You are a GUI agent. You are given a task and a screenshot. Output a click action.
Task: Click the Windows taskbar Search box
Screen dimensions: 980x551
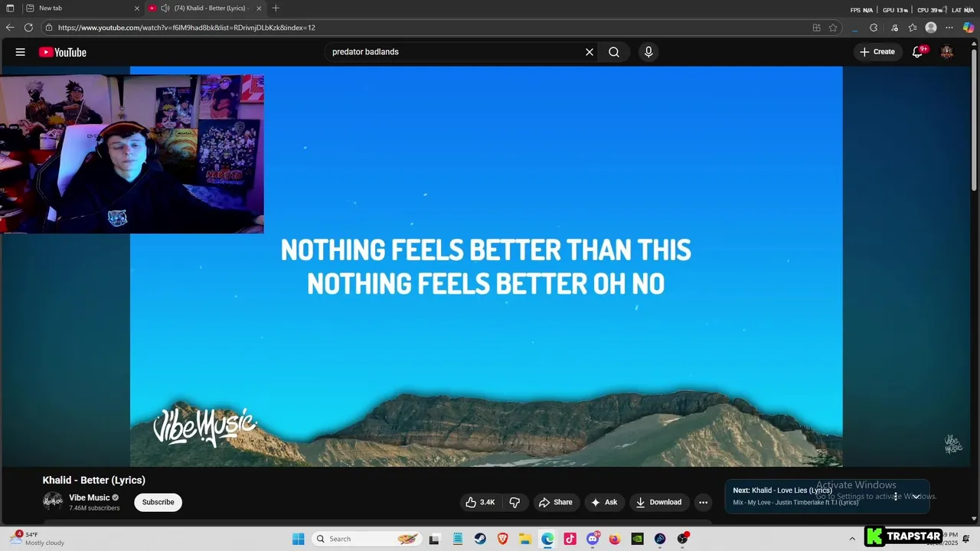367,539
